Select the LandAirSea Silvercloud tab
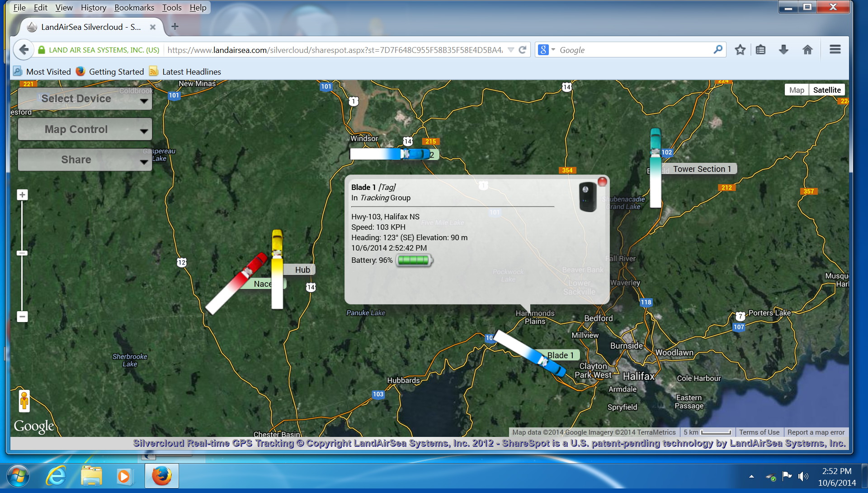Image resolution: width=868 pixels, height=493 pixels. (x=90, y=27)
